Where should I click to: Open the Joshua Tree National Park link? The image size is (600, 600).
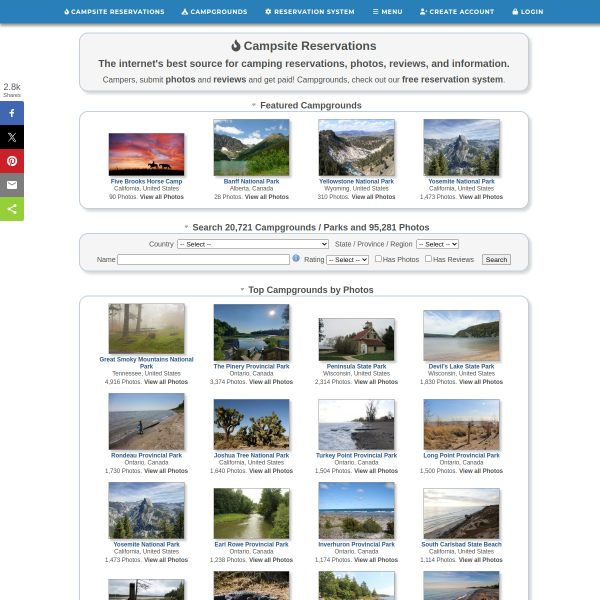coord(251,455)
